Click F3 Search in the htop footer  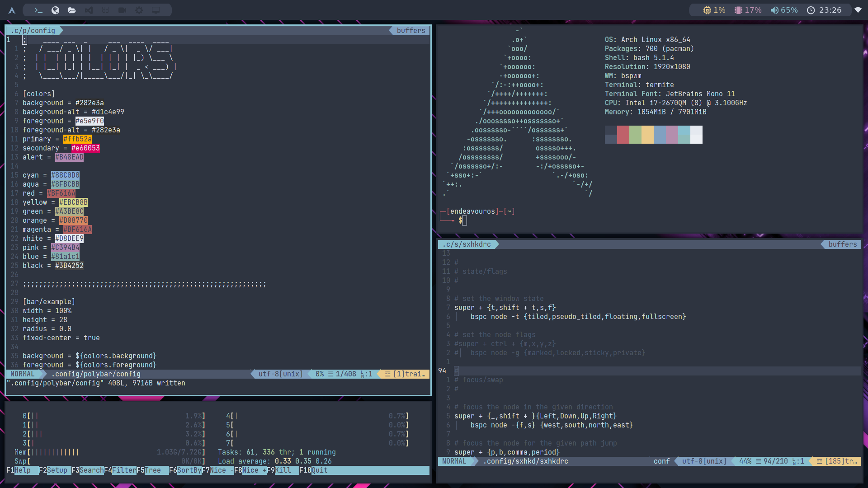88,470
